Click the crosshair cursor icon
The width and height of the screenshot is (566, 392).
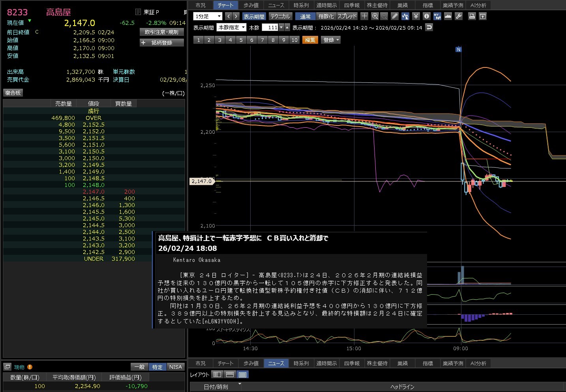(364, 16)
